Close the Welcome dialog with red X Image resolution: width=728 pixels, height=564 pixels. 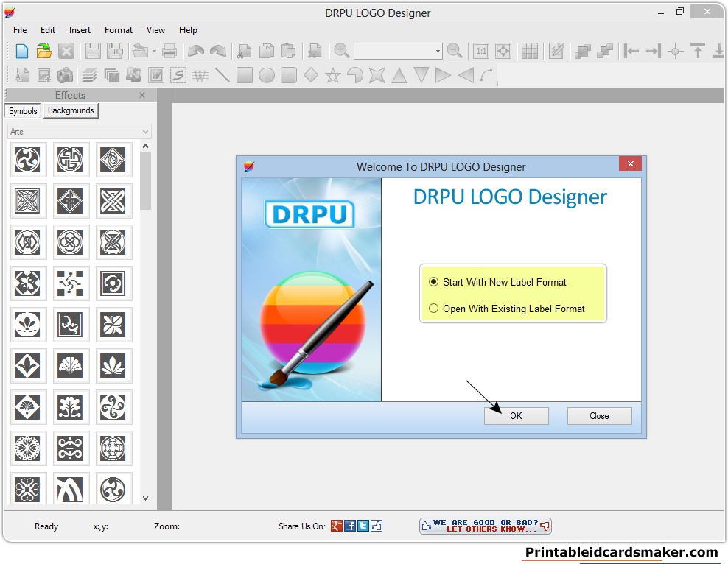tap(631, 163)
